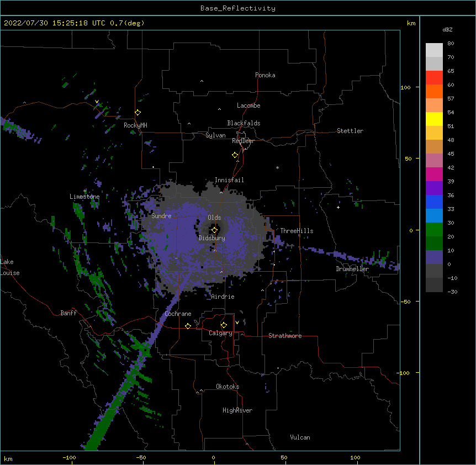The image size is (476, 465).
Task: Click the Okotoks city label
Action: (228, 387)
